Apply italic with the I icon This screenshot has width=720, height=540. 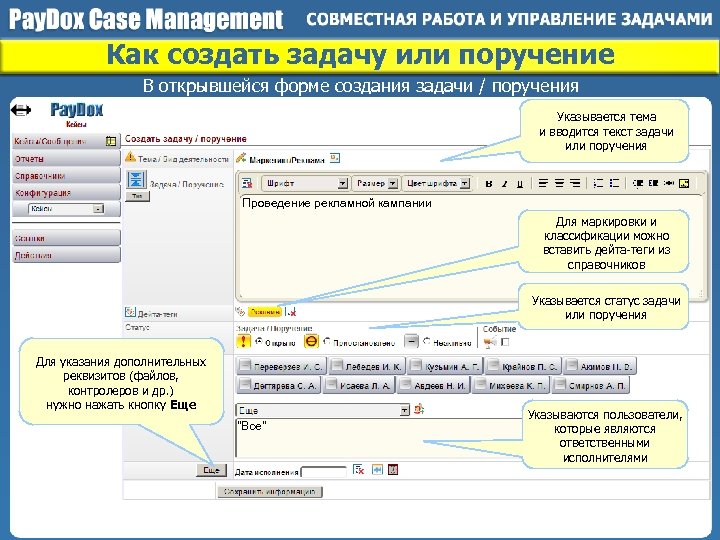point(504,184)
